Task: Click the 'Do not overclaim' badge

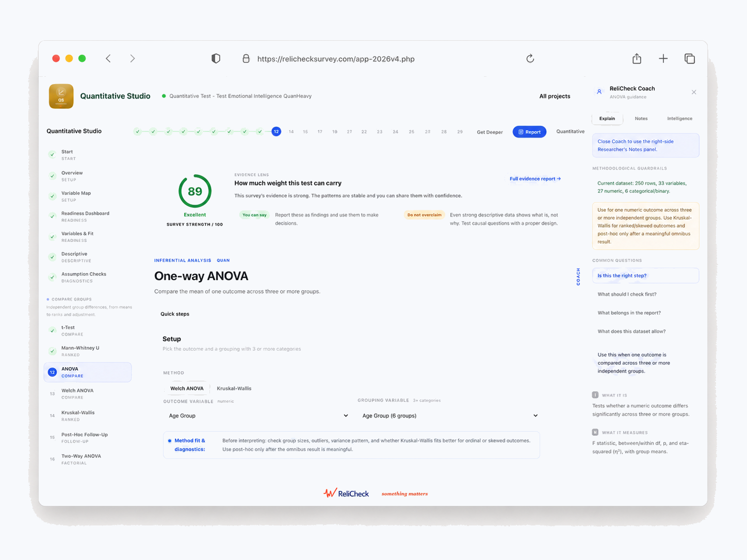Action: click(424, 215)
